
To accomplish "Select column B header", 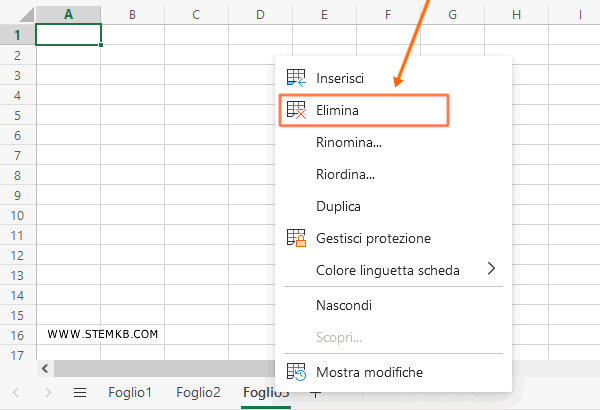I will point(132,15).
